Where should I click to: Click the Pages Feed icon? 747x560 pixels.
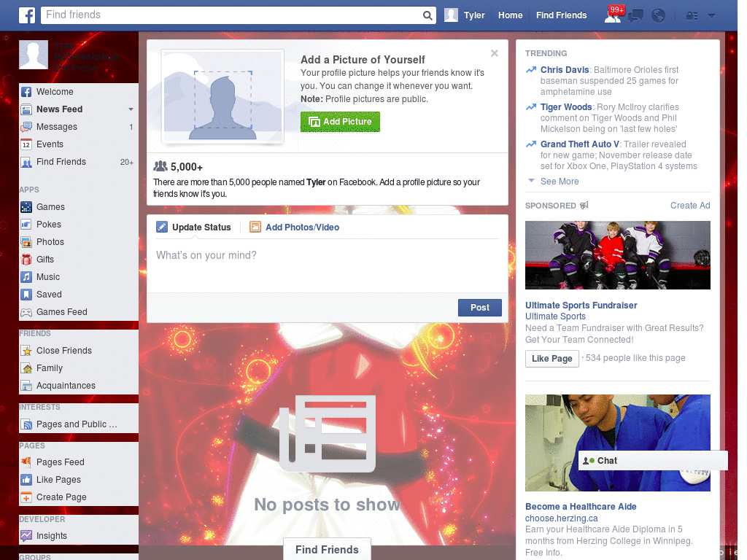[26, 462]
